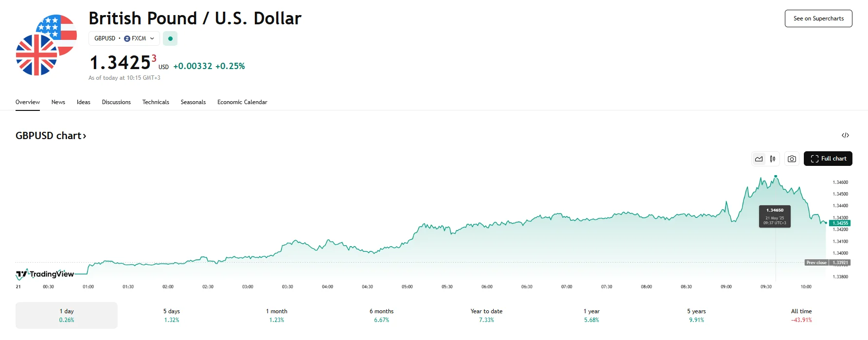This screenshot has height=340, width=868.
Task: Open the GBPUSD FXCM source dropdown
Action: click(124, 38)
